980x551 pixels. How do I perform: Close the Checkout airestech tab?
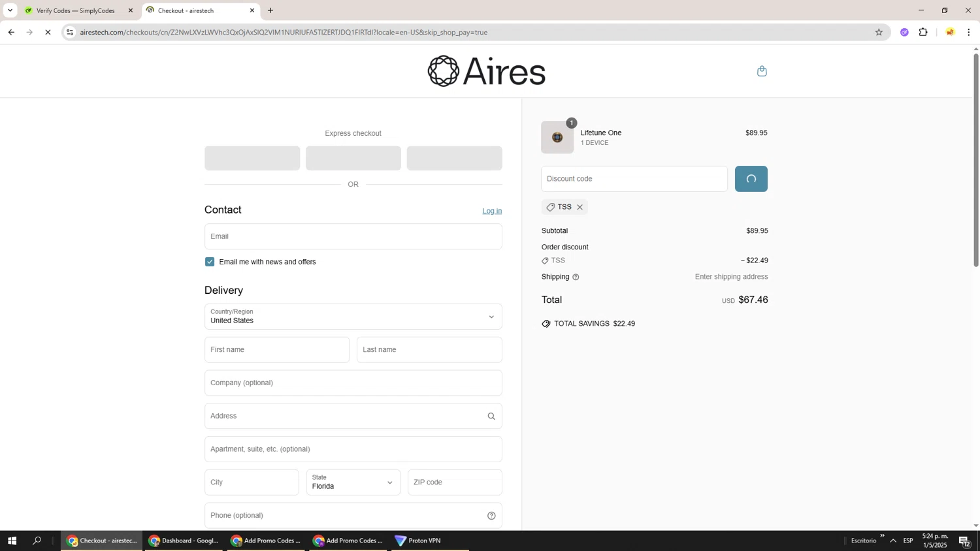tap(252, 10)
